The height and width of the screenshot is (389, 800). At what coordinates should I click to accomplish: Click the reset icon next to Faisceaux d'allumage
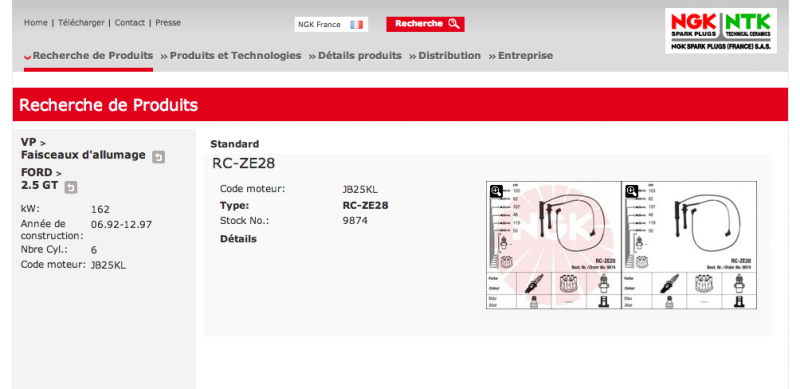point(158,157)
